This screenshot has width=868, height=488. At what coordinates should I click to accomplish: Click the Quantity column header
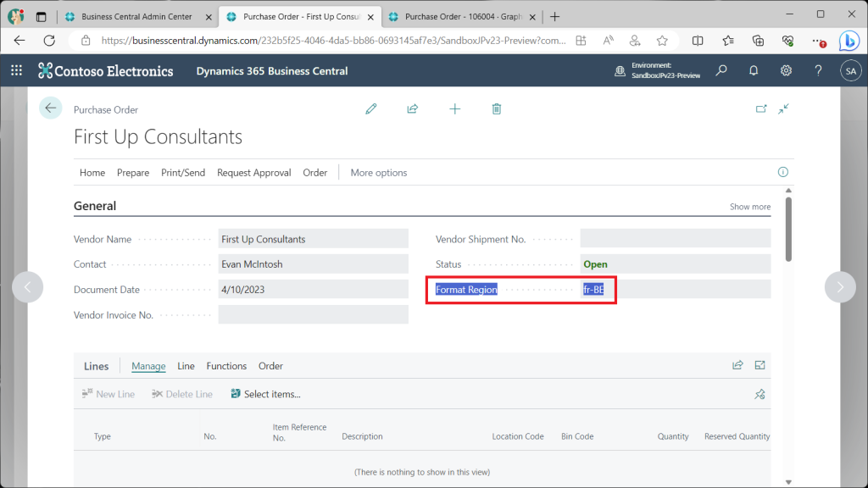click(673, 436)
